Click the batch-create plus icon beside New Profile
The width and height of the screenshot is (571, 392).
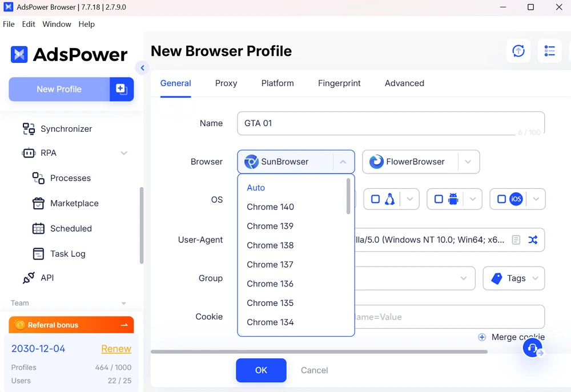[121, 89]
